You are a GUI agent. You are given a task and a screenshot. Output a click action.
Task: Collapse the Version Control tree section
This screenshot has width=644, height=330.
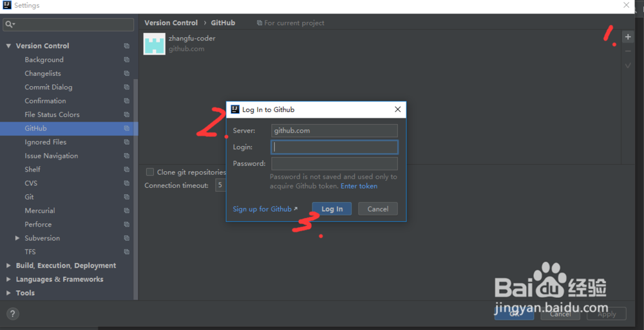(8, 46)
